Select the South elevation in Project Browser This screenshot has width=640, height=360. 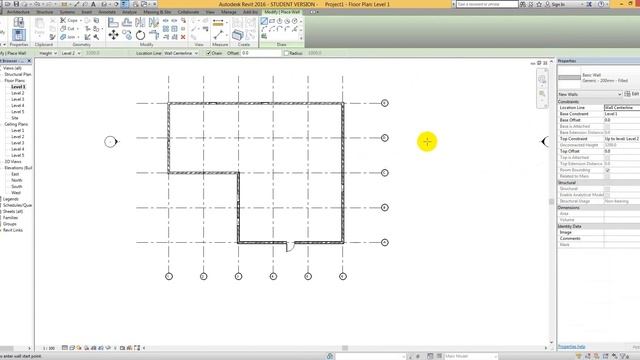click(x=17, y=187)
